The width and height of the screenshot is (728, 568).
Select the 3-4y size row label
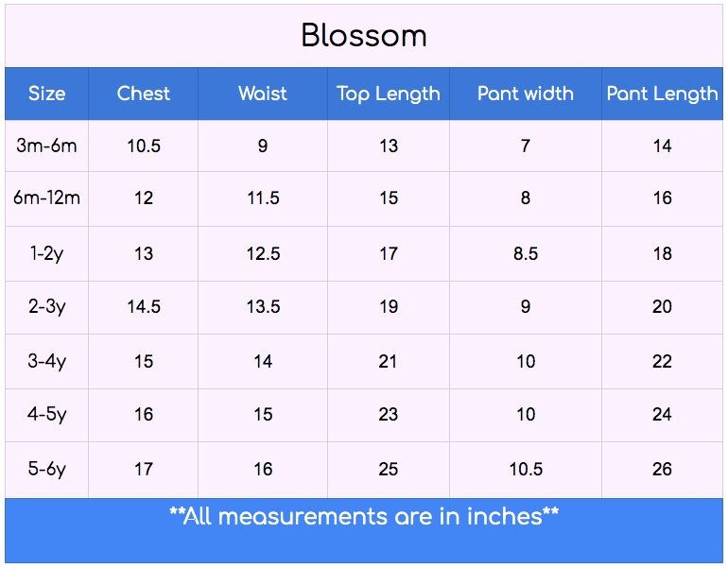(47, 361)
